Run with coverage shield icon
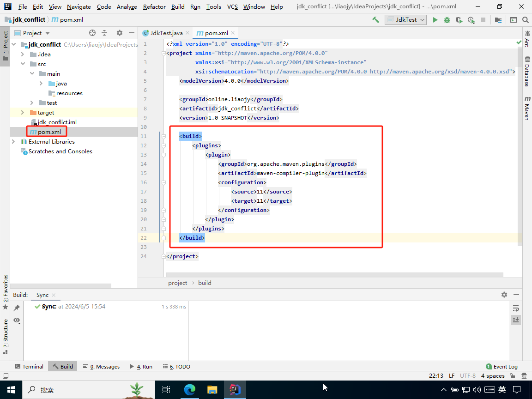This screenshot has width=532, height=399. coord(459,20)
